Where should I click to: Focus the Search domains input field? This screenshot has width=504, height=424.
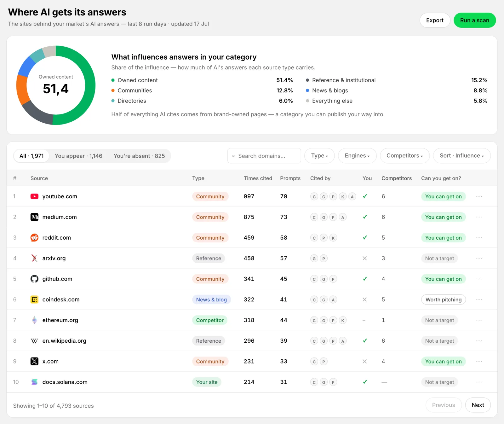(264, 156)
